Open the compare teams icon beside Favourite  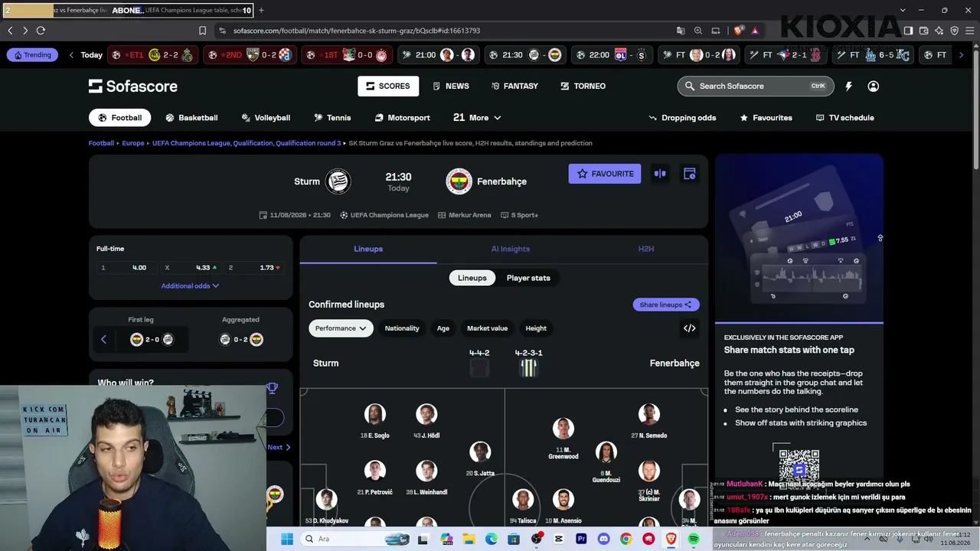(x=660, y=174)
